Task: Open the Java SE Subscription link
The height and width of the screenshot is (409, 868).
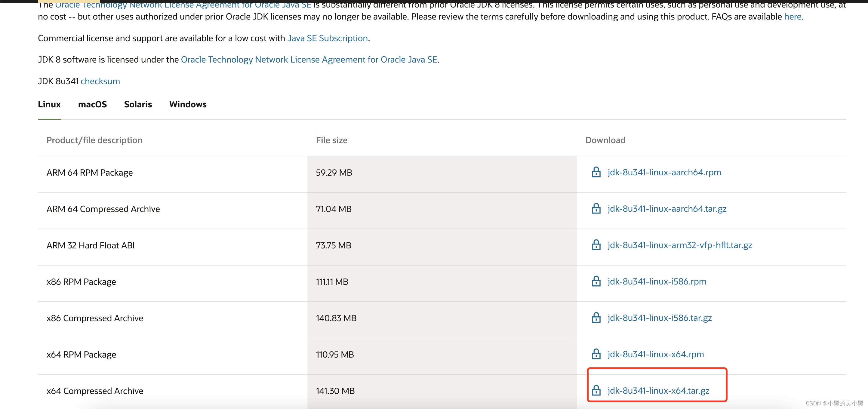Action: 327,38
